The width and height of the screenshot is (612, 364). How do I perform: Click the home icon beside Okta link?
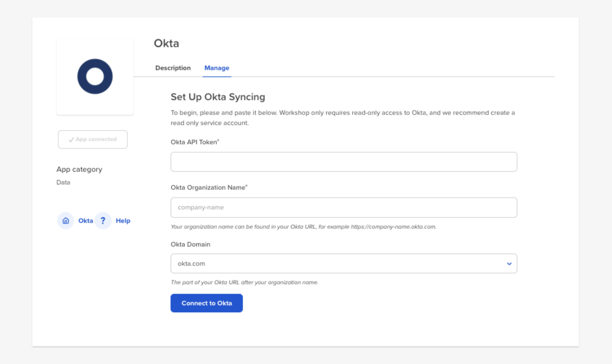click(x=66, y=221)
